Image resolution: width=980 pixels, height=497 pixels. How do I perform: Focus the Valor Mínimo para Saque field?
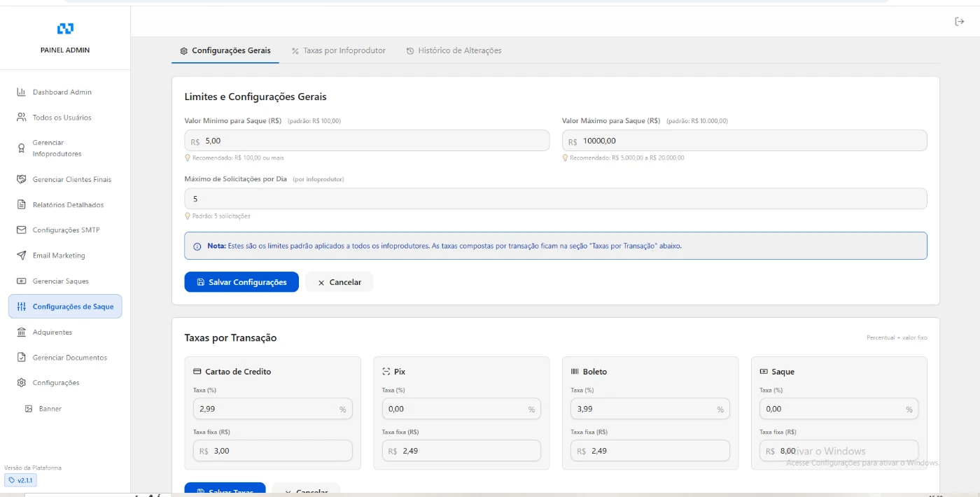click(x=371, y=141)
